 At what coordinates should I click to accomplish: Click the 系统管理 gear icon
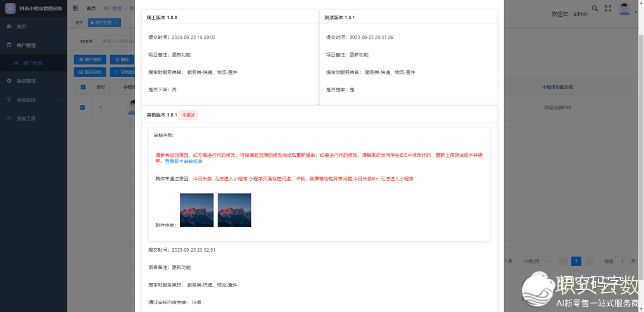click(9, 81)
